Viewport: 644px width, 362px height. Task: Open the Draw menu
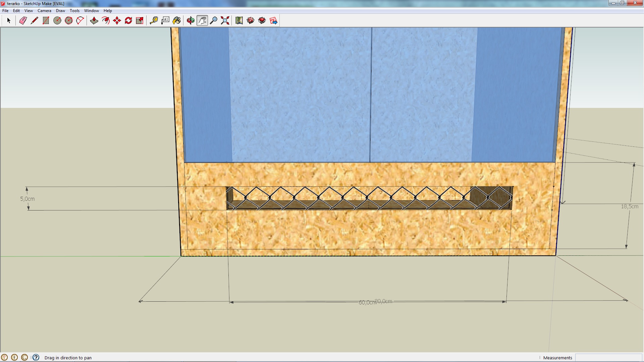60,11
